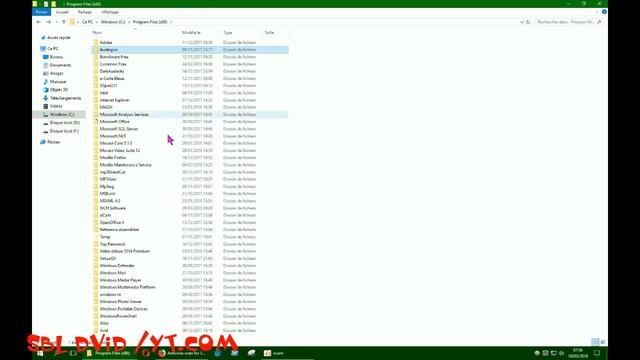Go up one folder level arrow
640x360 pixels.
tap(64, 22)
